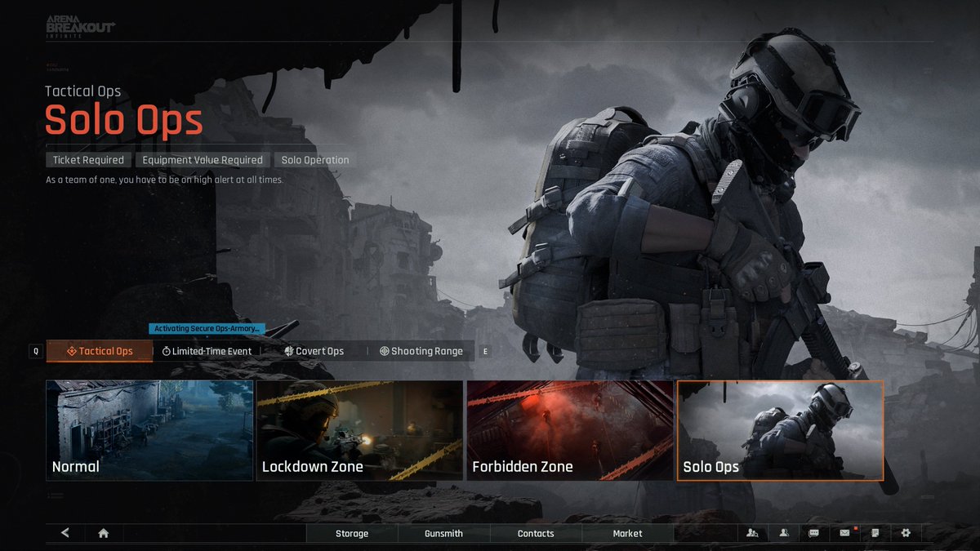Click the E key hint icon

tap(486, 351)
